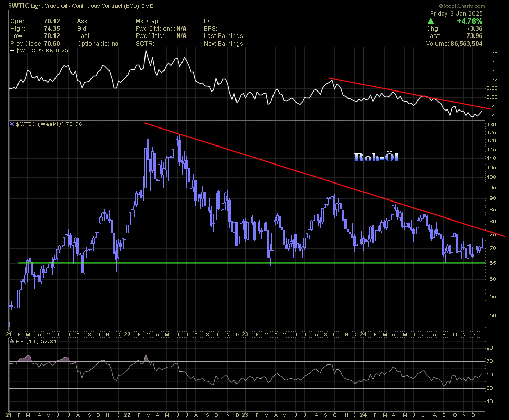This screenshot has height=420, width=509.
Task: Click 65 on the price axis
Action: (x=493, y=263)
